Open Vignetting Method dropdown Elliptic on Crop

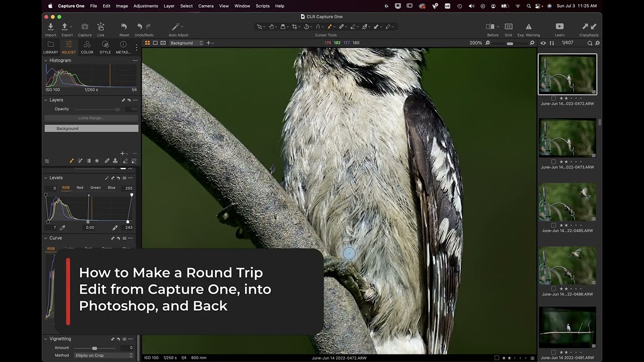104,355
